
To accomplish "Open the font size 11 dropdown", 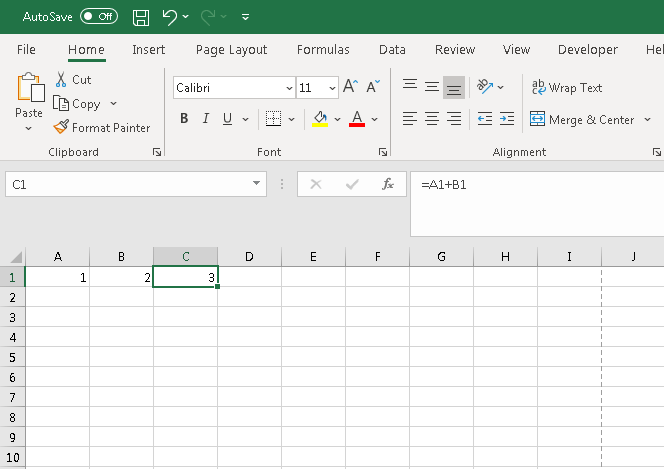I will 332,88.
